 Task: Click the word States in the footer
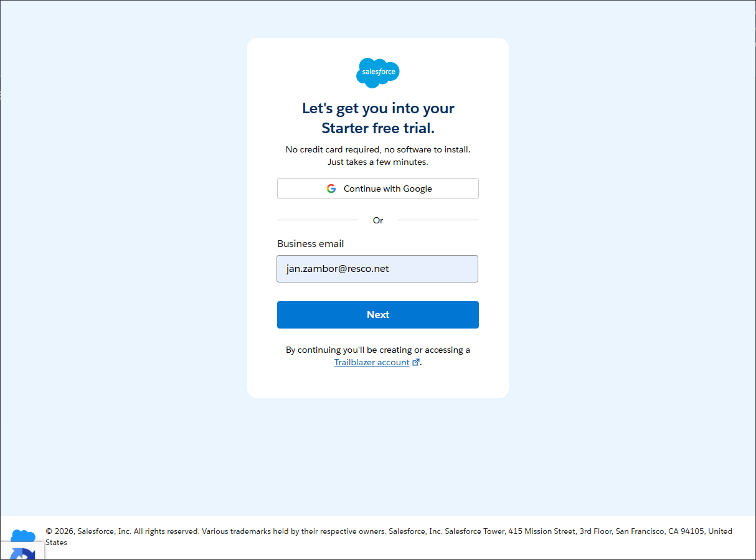(56, 543)
